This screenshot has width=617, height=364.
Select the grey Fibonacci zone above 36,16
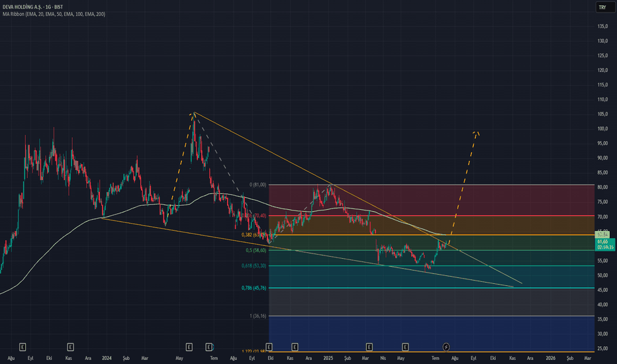[431, 302]
